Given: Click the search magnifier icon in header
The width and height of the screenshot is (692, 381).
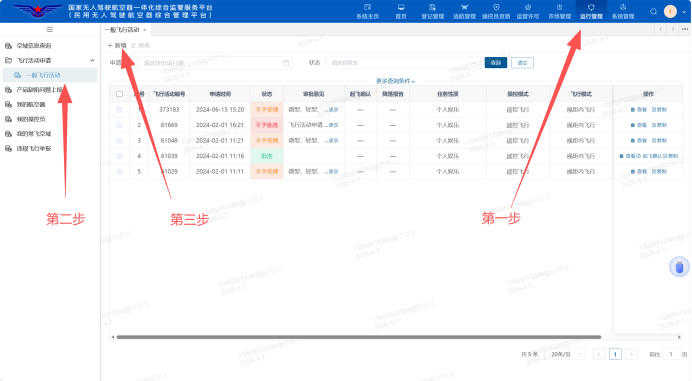Looking at the screenshot, I should pos(654,12).
